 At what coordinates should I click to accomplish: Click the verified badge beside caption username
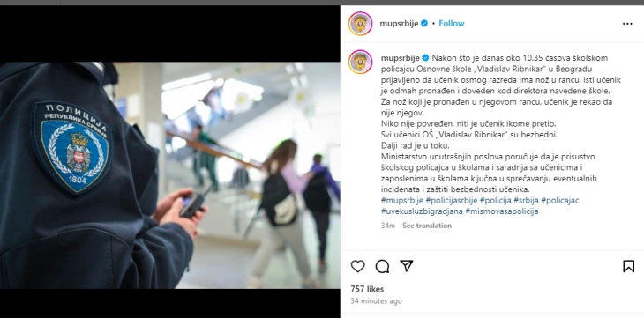(x=425, y=58)
